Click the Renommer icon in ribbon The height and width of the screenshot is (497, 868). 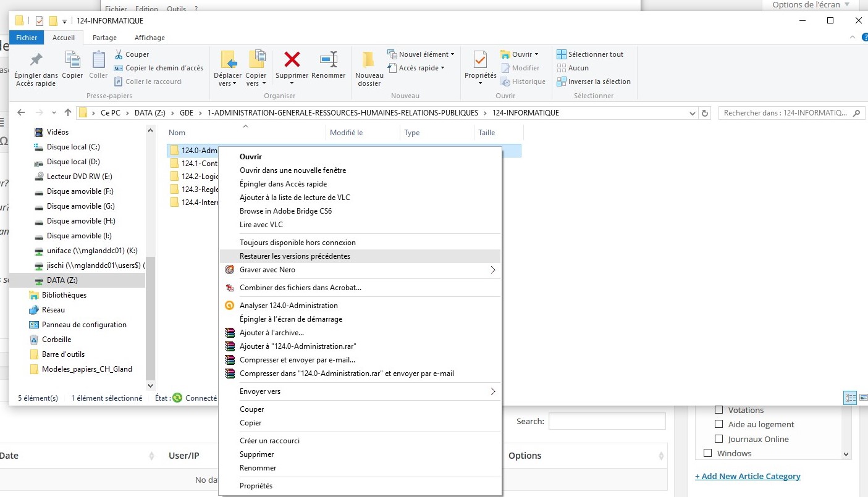click(x=328, y=60)
